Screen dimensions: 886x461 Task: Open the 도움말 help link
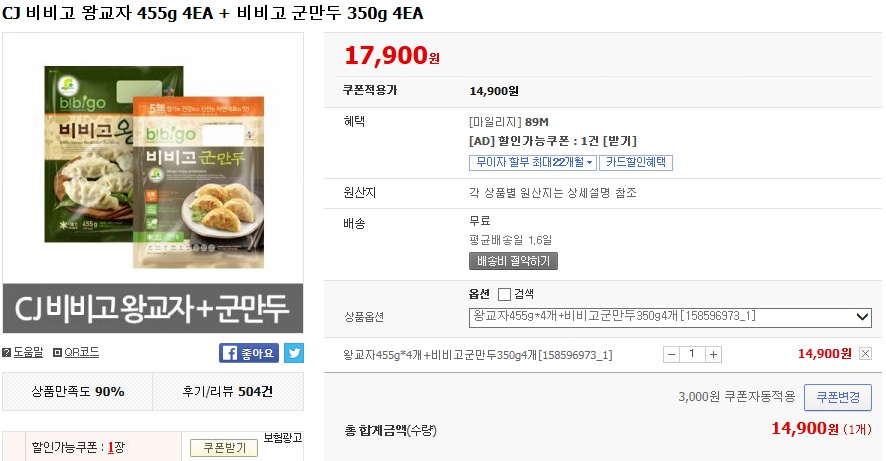[28, 353]
